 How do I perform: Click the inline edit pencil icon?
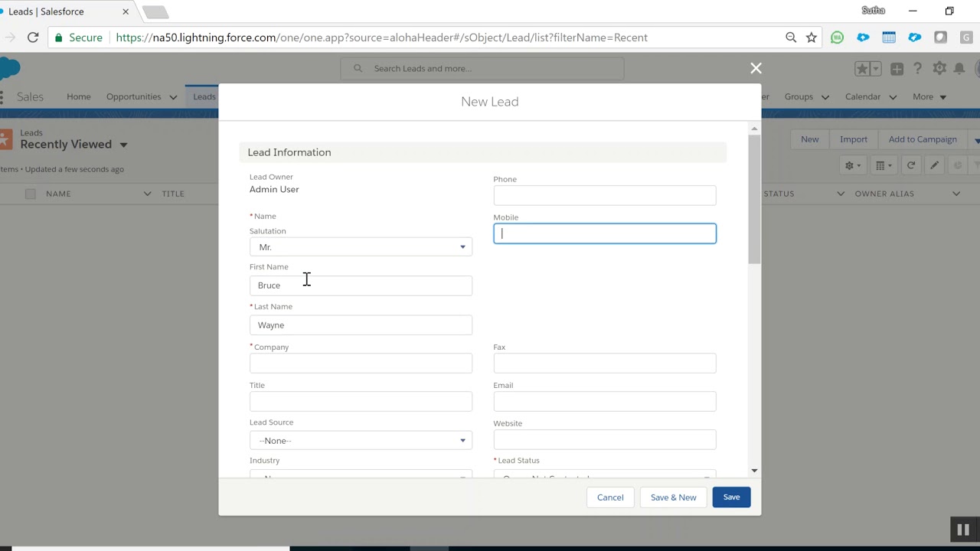[934, 165]
